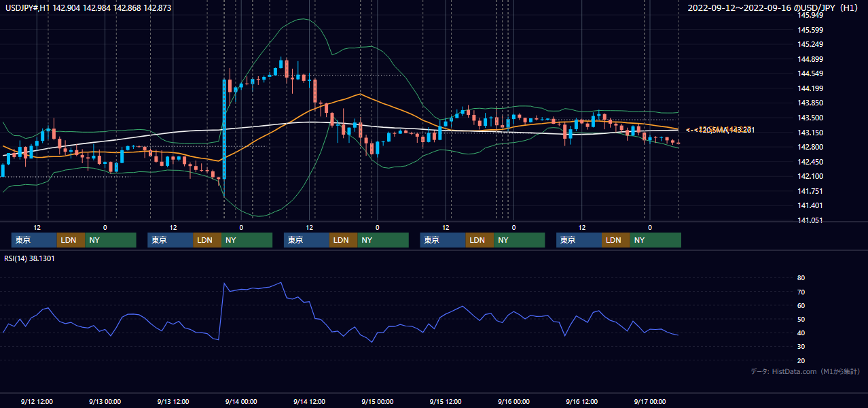868x408 pixels.
Task: Click the 143.150 price axis label
Action: point(811,133)
